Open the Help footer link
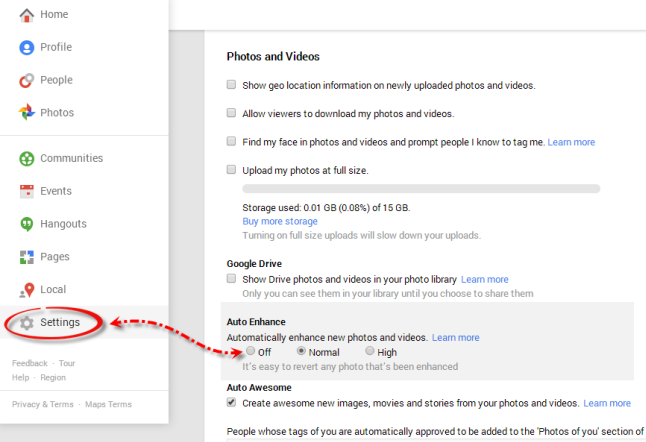This screenshot has width=646, height=442. tap(21, 377)
